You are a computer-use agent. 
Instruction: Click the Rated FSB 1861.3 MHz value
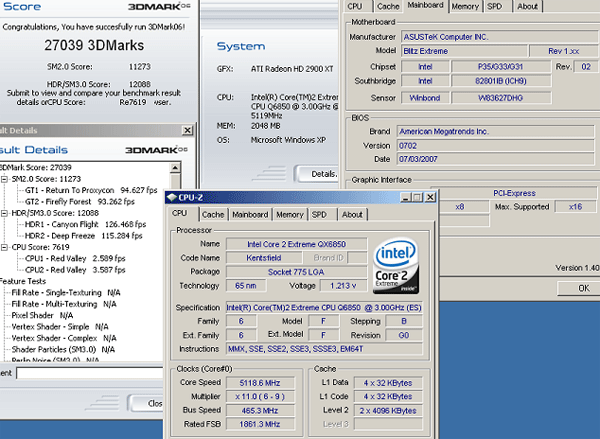(260, 424)
